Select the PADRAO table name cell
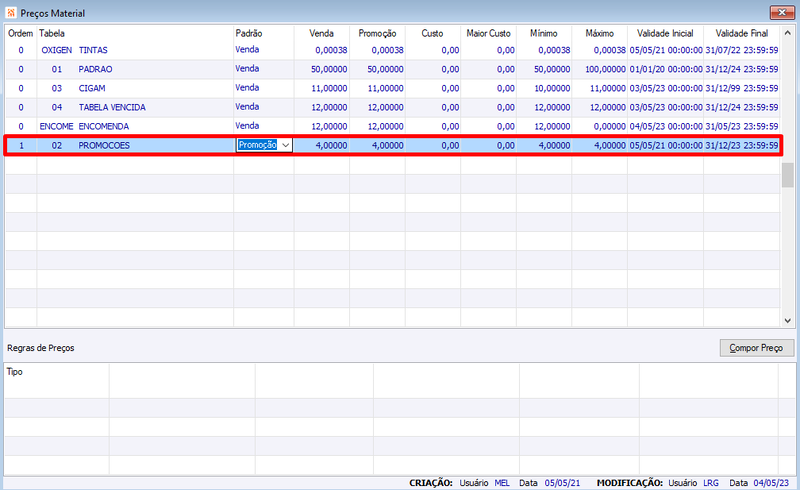 click(x=95, y=69)
